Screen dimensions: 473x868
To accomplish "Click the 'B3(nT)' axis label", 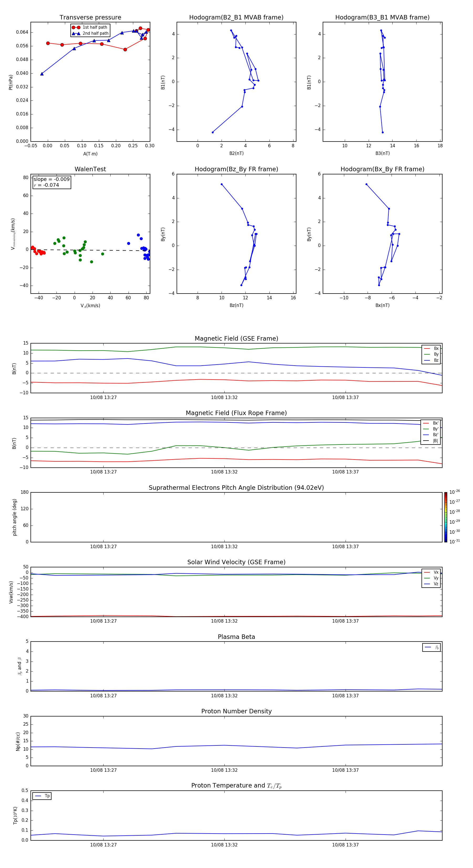I will [382, 153].
